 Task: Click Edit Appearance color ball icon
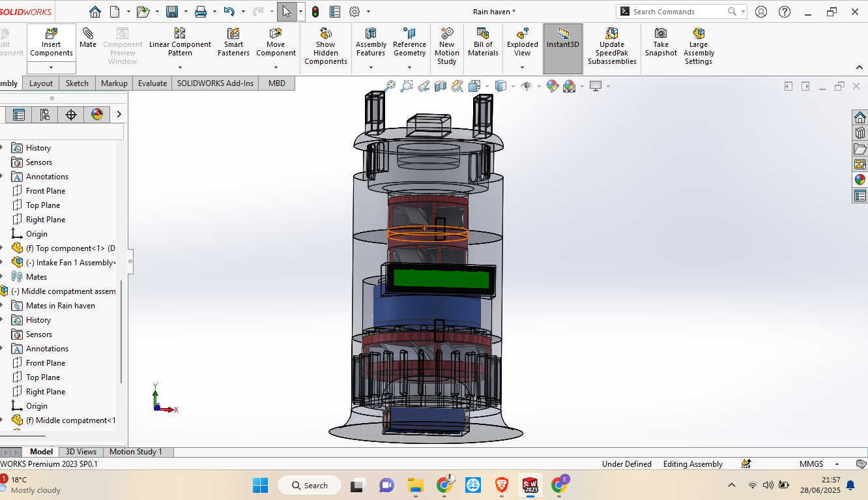click(x=553, y=85)
